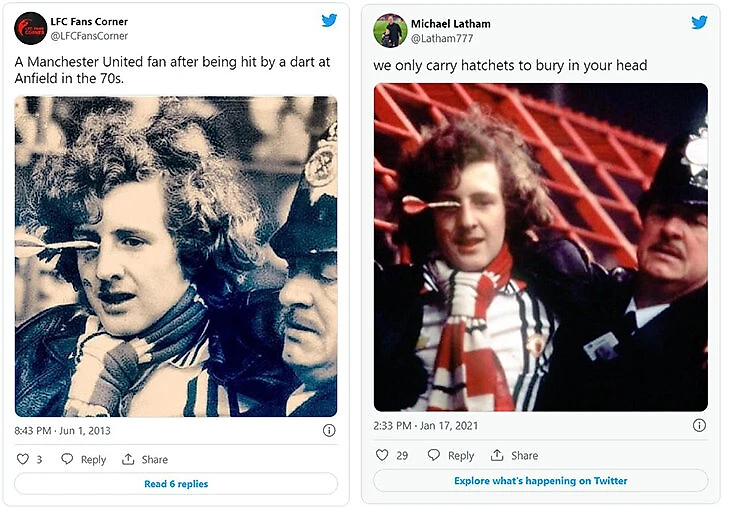Open the @LFCFansCorner handle link
The height and width of the screenshot is (507, 730).
[x=89, y=36]
